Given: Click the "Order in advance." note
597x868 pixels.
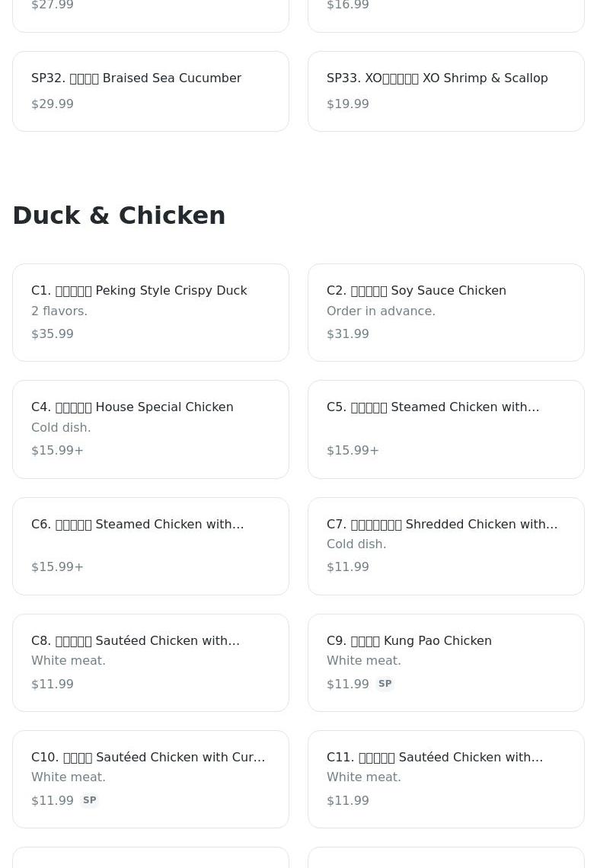Looking at the screenshot, I should point(381,311).
